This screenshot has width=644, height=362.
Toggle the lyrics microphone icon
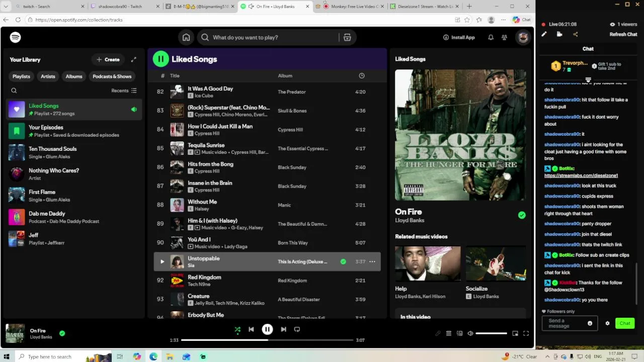(x=437, y=333)
